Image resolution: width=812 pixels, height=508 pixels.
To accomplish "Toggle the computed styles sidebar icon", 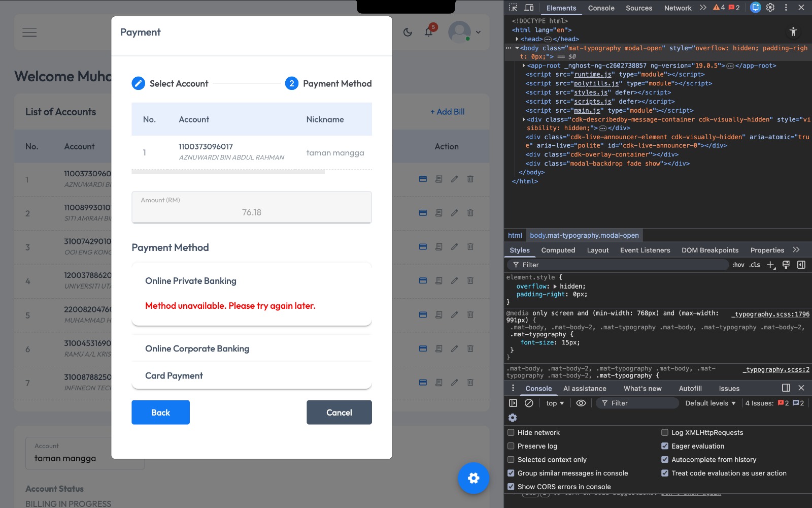I will click(x=801, y=265).
